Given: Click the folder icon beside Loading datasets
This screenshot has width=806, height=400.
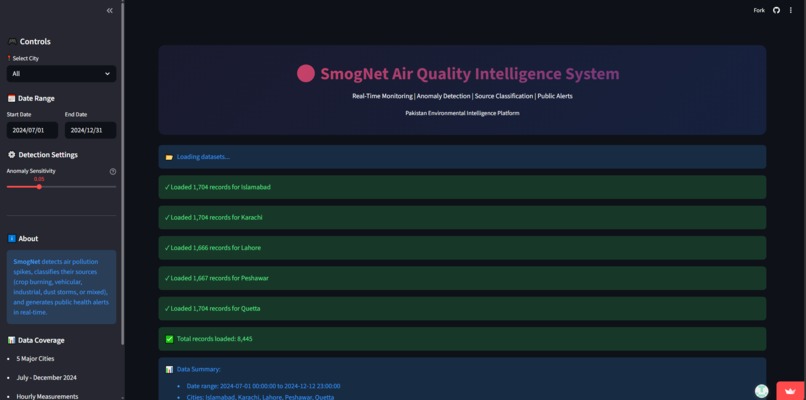Looking at the screenshot, I should pos(169,157).
